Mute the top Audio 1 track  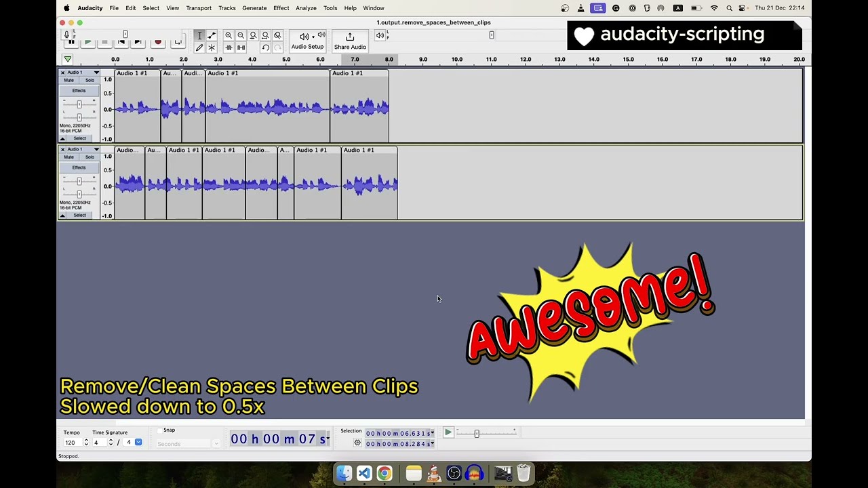[68, 80]
